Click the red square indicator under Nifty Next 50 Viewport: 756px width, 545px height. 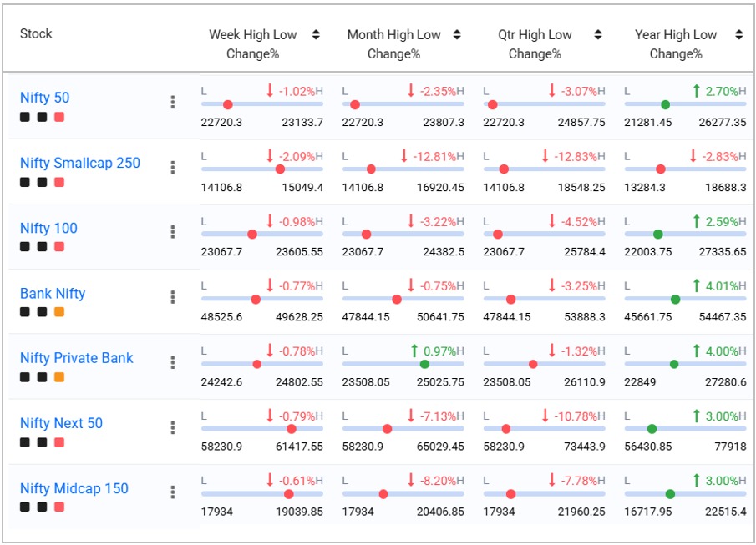tap(59, 442)
